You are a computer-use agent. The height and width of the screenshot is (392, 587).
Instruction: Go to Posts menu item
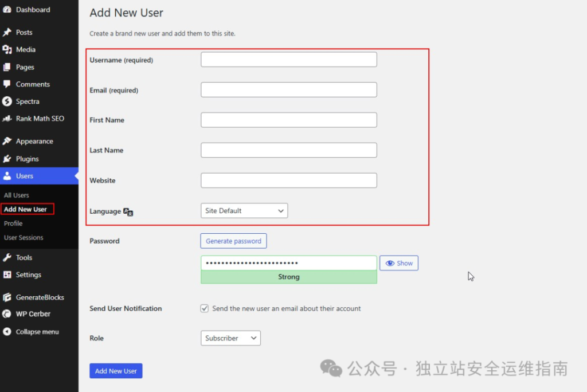pyautogui.click(x=40, y=32)
